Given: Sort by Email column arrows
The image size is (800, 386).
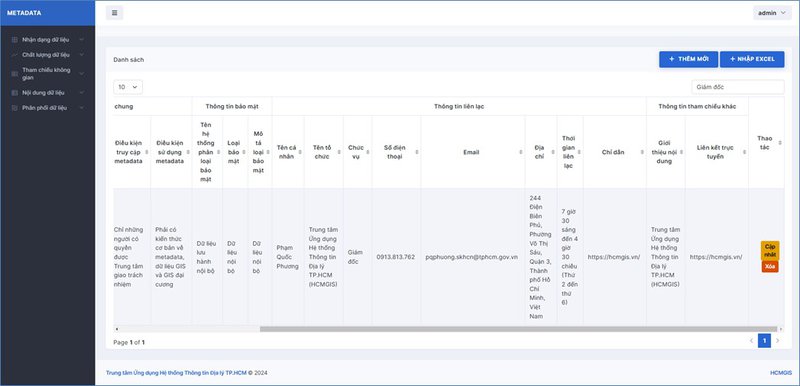Looking at the screenshot, I should coord(520,152).
